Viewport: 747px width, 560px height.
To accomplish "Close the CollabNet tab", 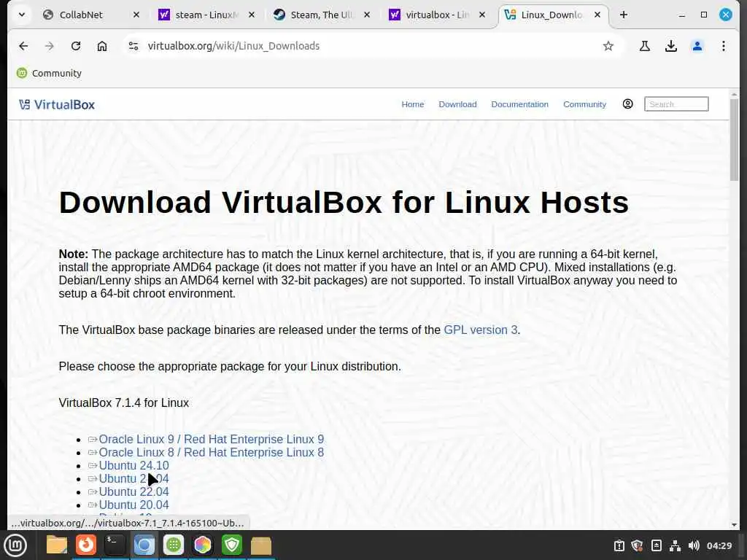I will tap(136, 15).
